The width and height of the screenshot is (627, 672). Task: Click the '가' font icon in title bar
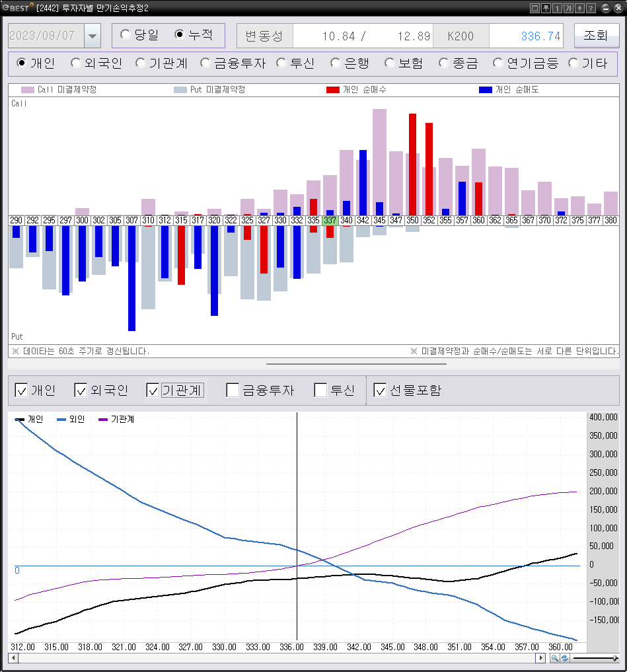(568, 8)
